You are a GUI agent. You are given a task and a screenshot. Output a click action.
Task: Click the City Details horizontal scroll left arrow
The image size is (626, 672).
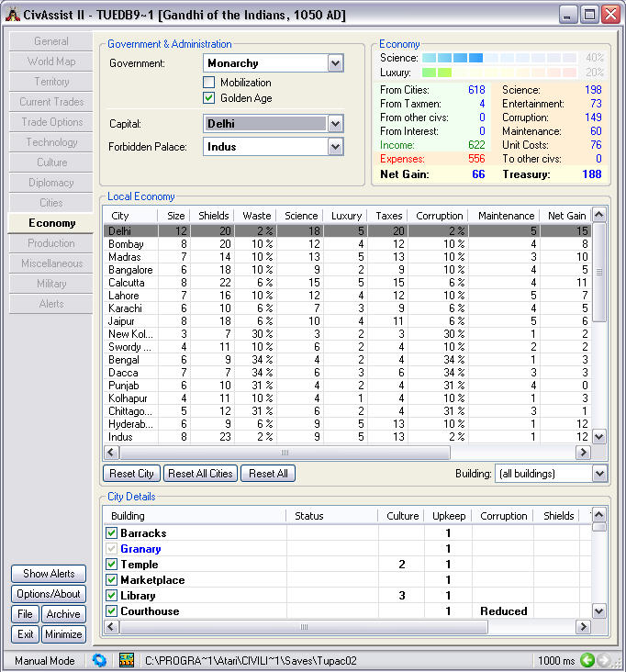[x=111, y=627]
